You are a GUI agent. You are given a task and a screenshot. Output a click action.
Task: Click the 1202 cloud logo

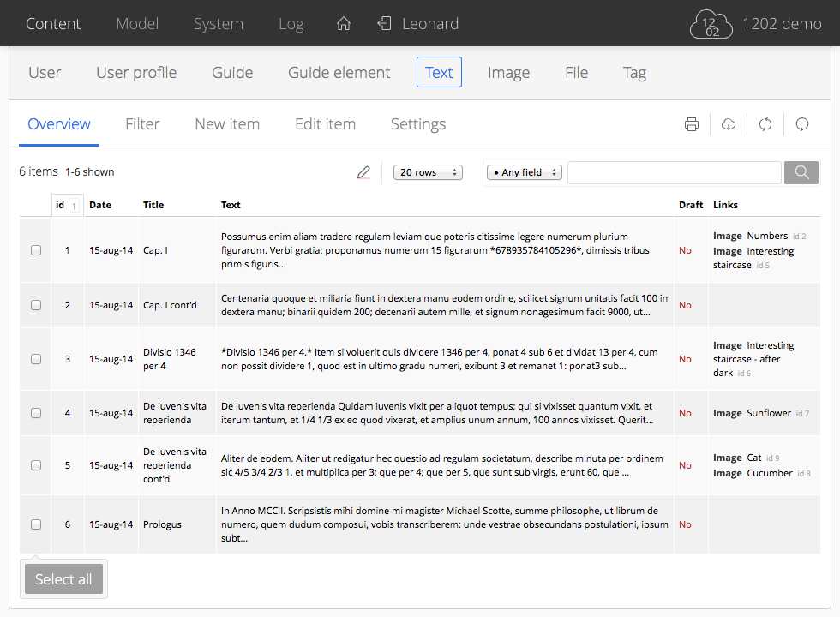711,24
